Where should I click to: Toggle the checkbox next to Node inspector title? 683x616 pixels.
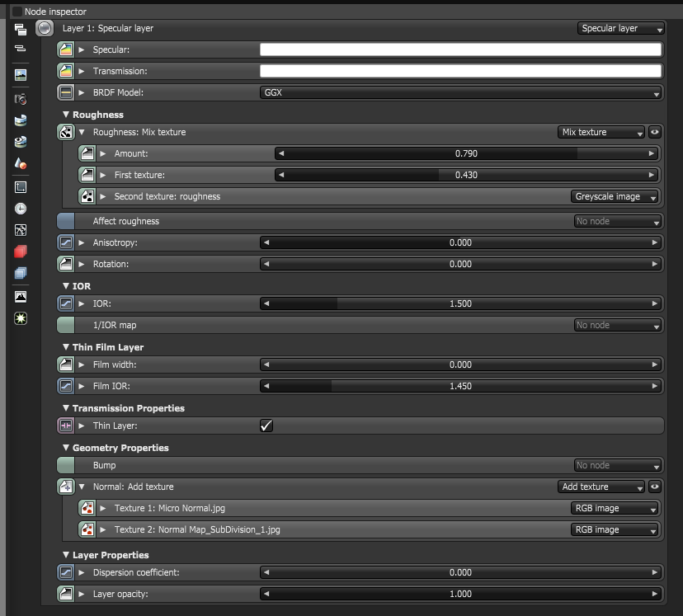coord(17,12)
